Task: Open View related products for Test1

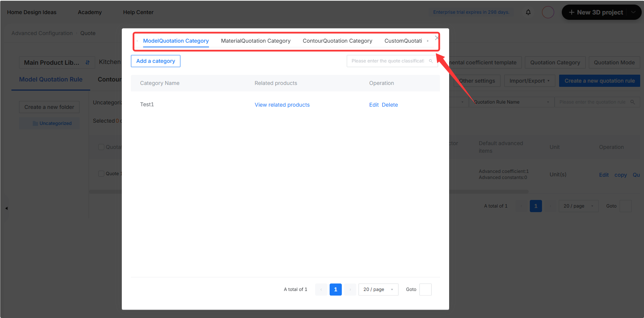Action: [282, 105]
